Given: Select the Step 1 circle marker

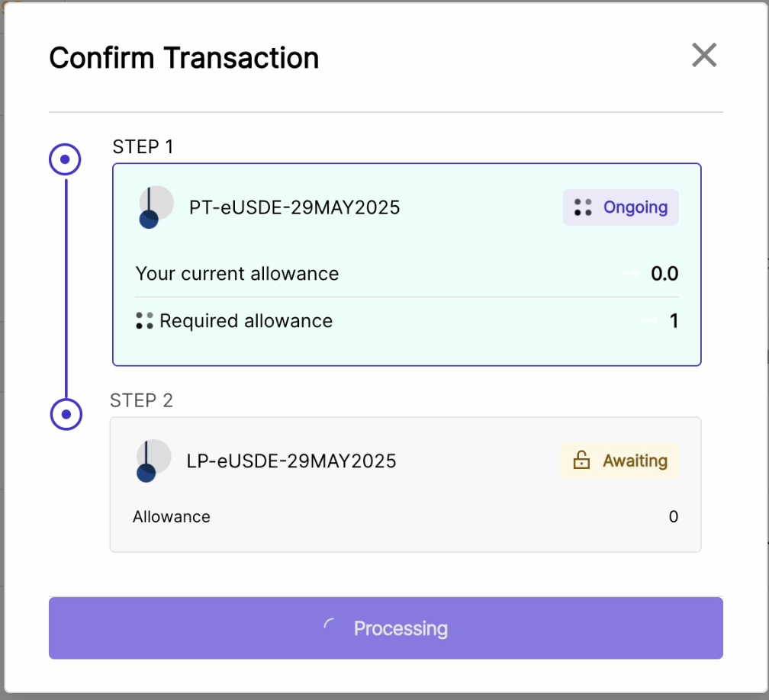Looking at the screenshot, I should click(66, 159).
